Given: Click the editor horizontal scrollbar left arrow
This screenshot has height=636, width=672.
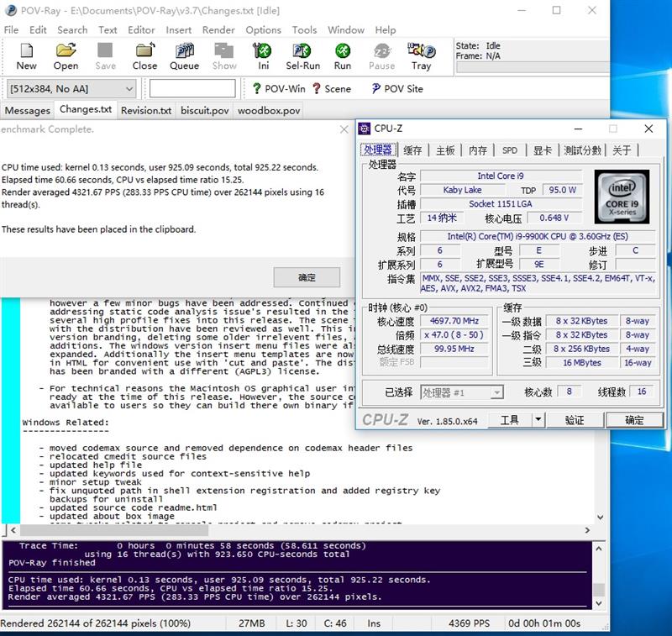Looking at the screenshot, I should point(13,531).
